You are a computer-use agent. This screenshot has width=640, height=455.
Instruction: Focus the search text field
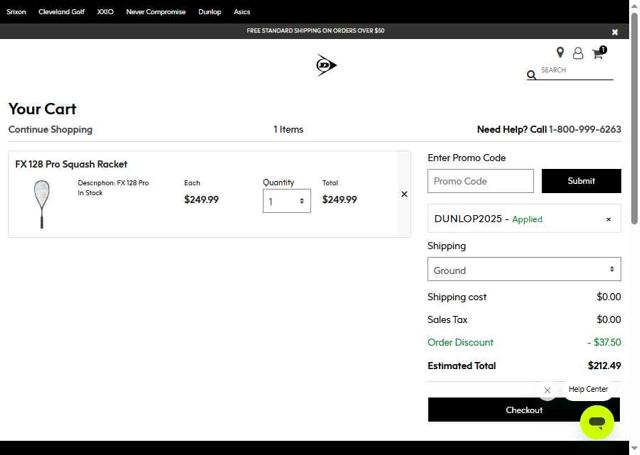[576, 71]
